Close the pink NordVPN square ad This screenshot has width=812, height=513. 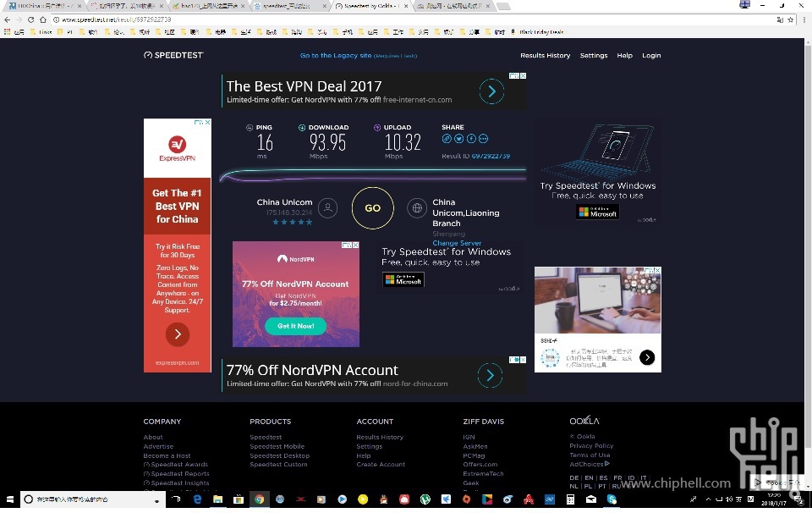[356, 245]
